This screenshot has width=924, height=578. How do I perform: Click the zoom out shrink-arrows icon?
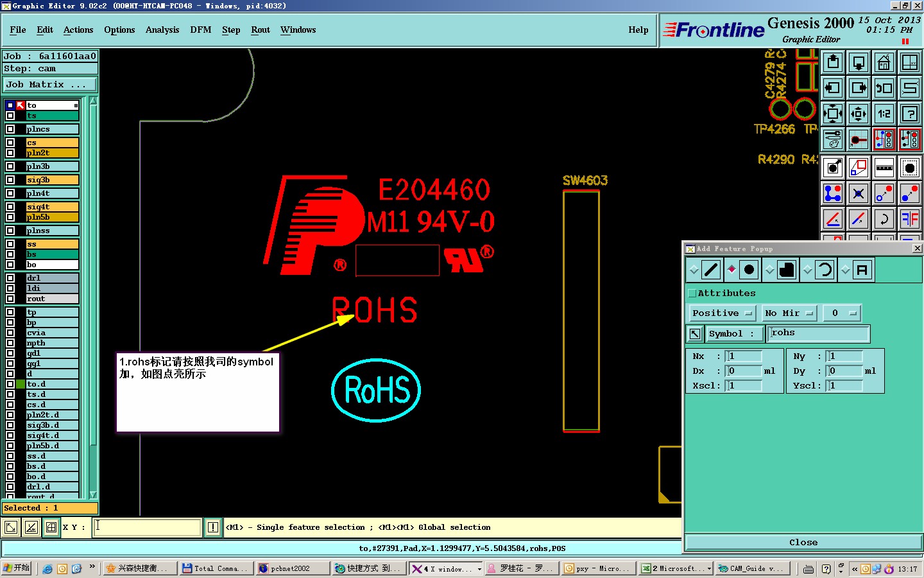coord(859,114)
